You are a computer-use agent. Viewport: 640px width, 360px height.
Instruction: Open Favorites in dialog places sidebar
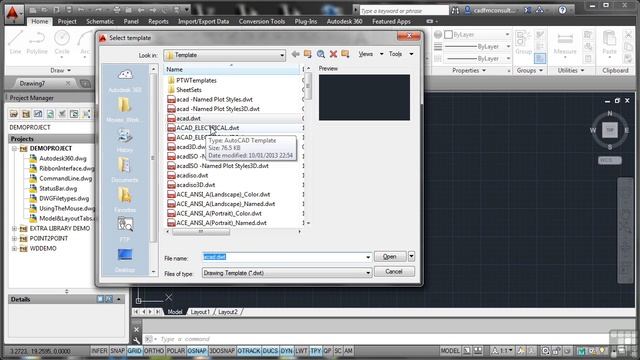point(125,200)
